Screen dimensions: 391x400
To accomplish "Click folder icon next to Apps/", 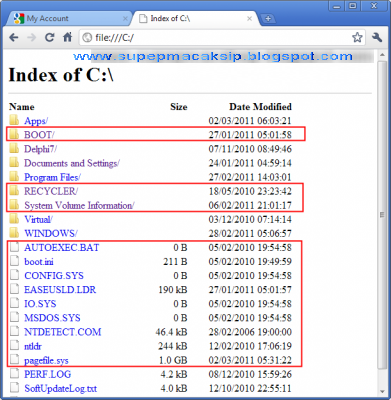I will (x=14, y=120).
